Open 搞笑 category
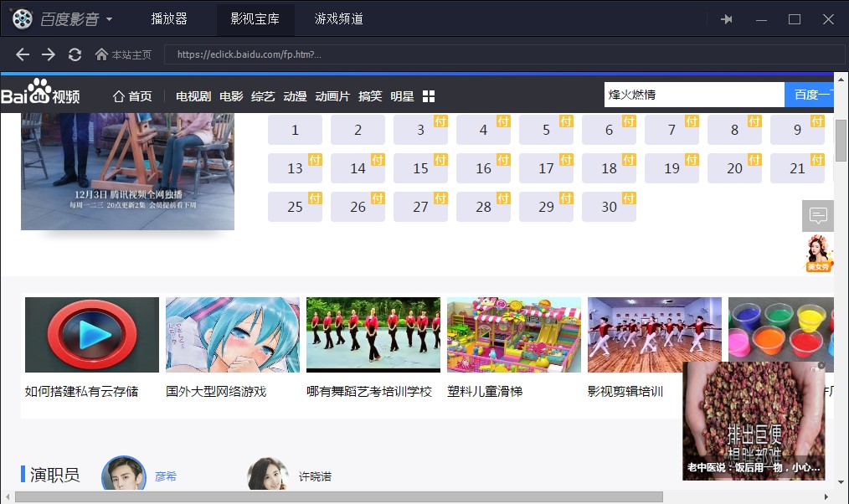Image resolution: width=849 pixels, height=504 pixels. [370, 96]
